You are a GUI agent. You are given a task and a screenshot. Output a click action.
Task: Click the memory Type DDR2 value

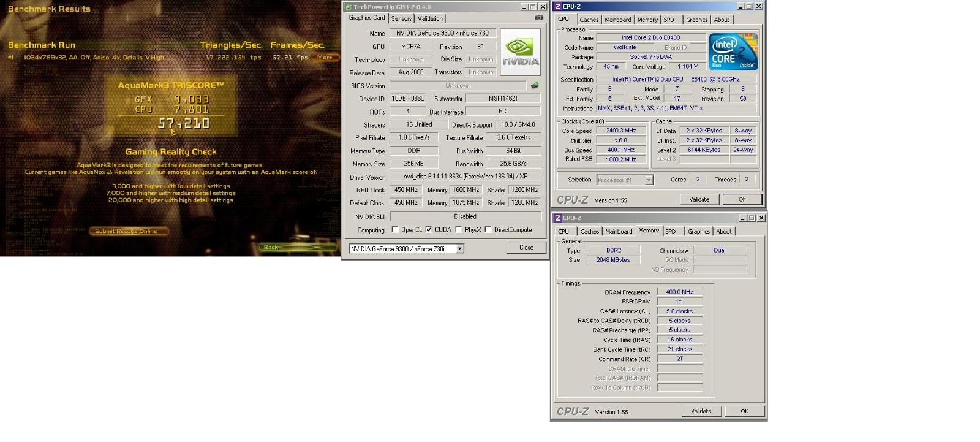613,250
